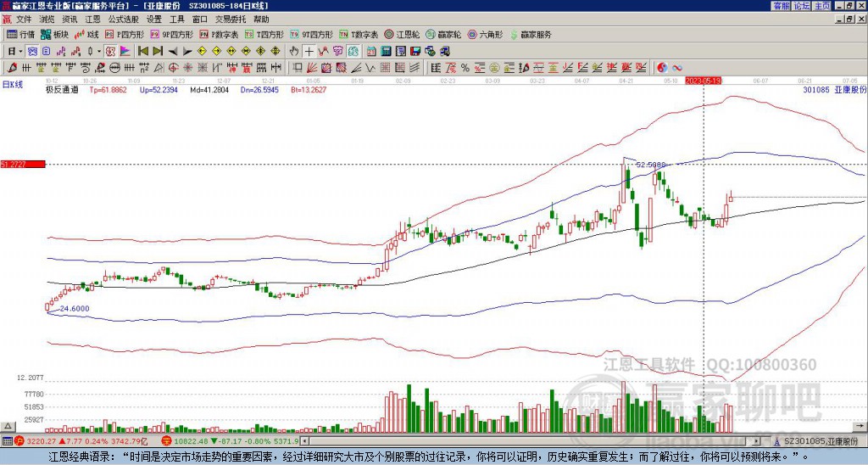Click the up-triangle button beside volume panel
The image size is (868, 465).
(8, 426)
